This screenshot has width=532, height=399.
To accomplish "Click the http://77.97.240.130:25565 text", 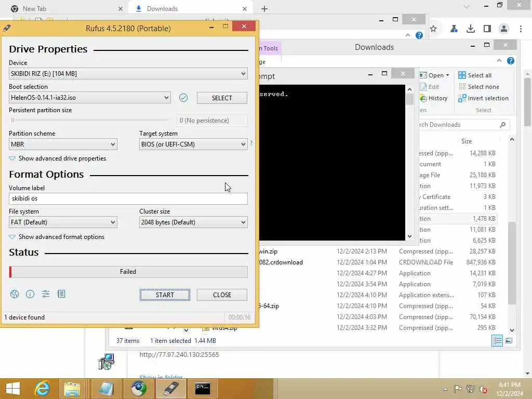I will [x=179, y=354].
